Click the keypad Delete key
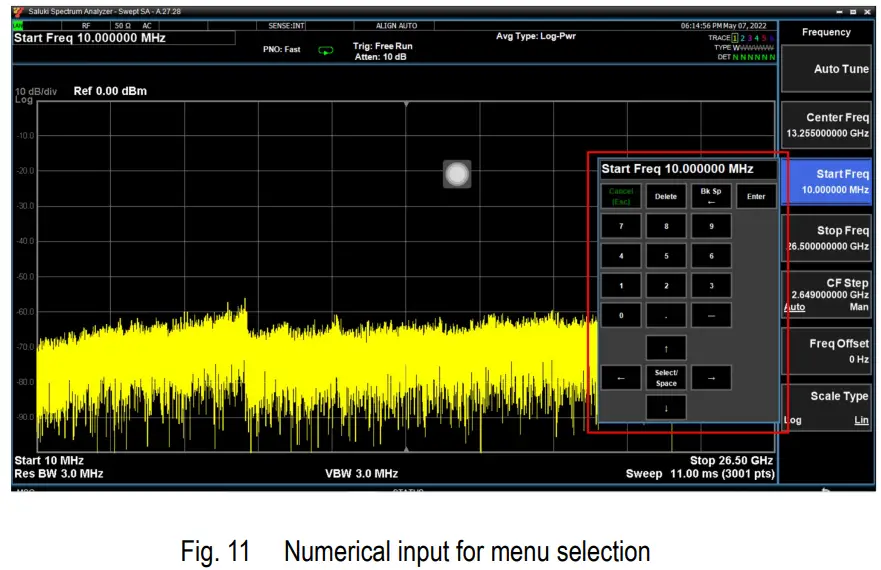Screen dimensions: 881x570 [666, 196]
